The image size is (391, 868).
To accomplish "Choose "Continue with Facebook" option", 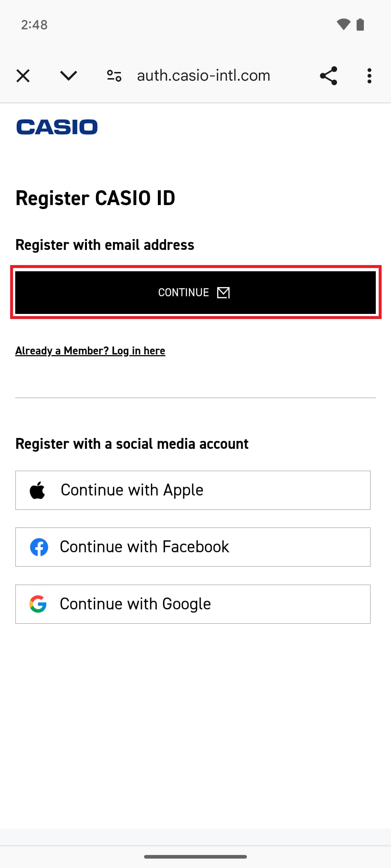I will pyautogui.click(x=144, y=547).
